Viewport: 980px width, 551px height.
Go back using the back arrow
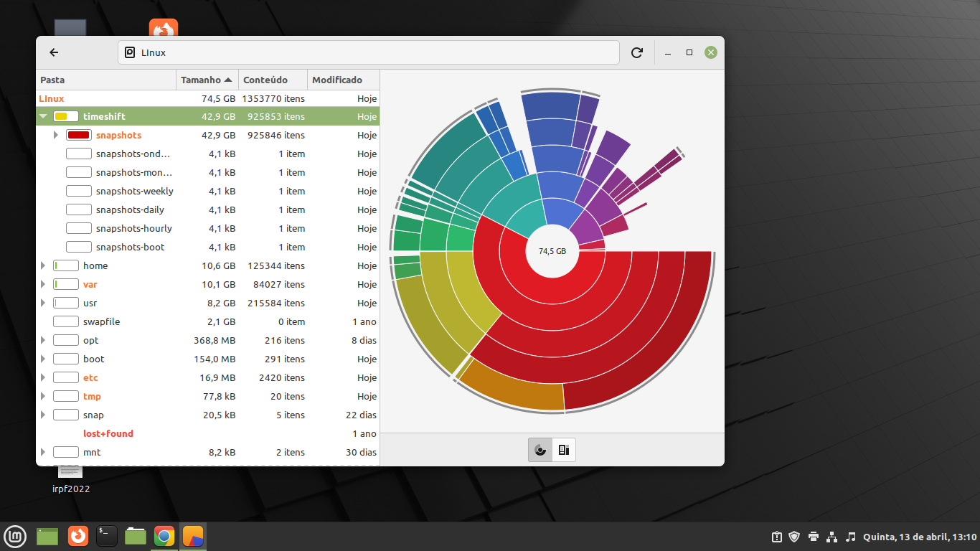point(54,52)
